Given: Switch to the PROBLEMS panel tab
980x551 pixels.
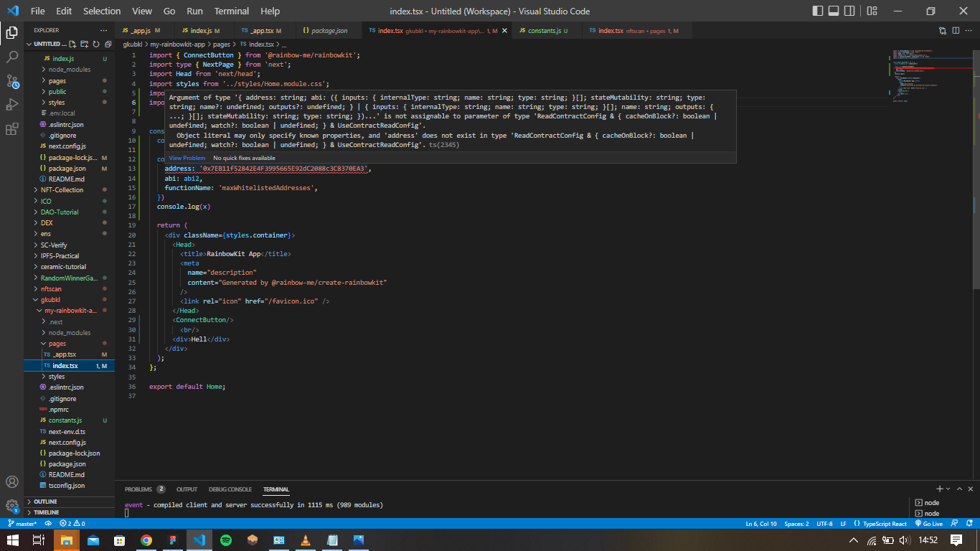Looking at the screenshot, I should (144, 489).
